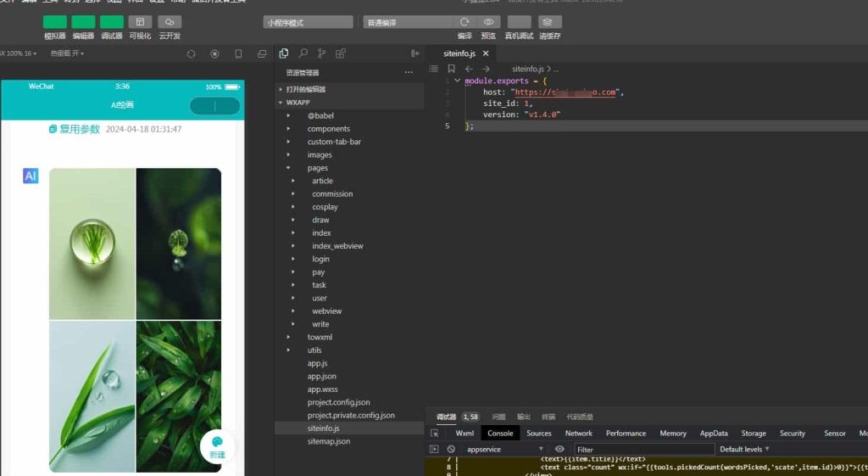Click the simulator phone device icon
Screen dimensions: 868x476
click(x=238, y=53)
